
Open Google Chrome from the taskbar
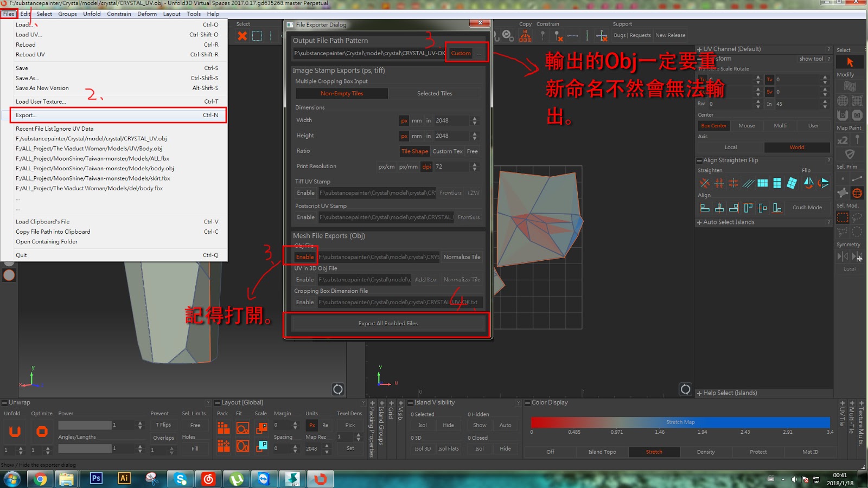coord(40,479)
